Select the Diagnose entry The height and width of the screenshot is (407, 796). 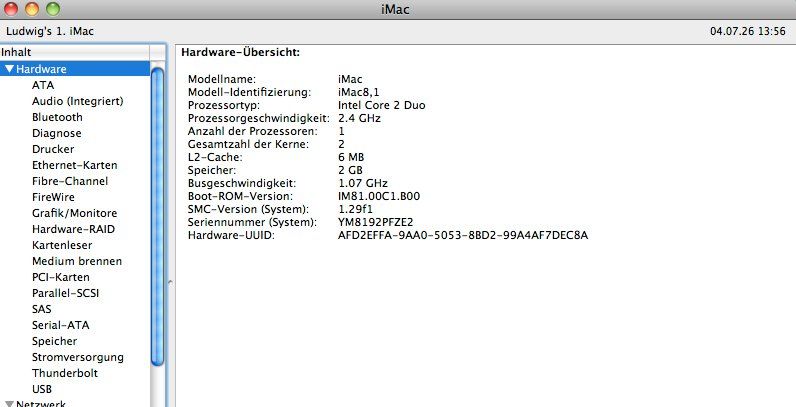[x=56, y=133]
